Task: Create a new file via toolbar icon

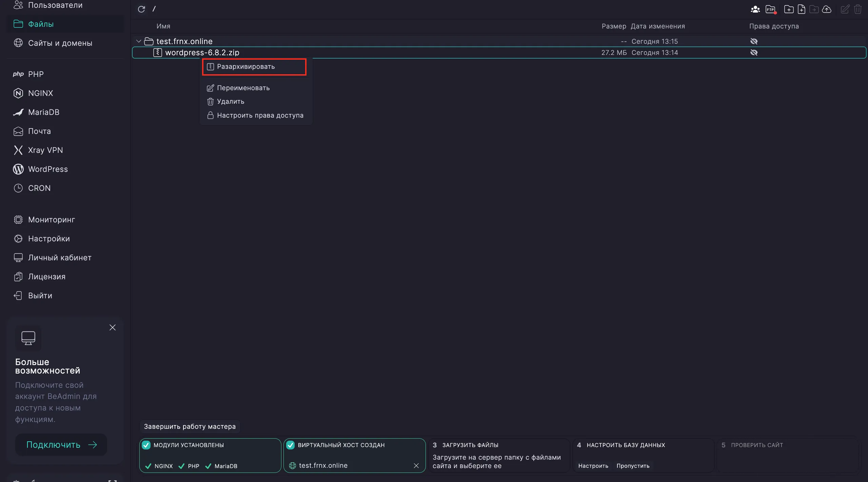Action: pyautogui.click(x=802, y=9)
